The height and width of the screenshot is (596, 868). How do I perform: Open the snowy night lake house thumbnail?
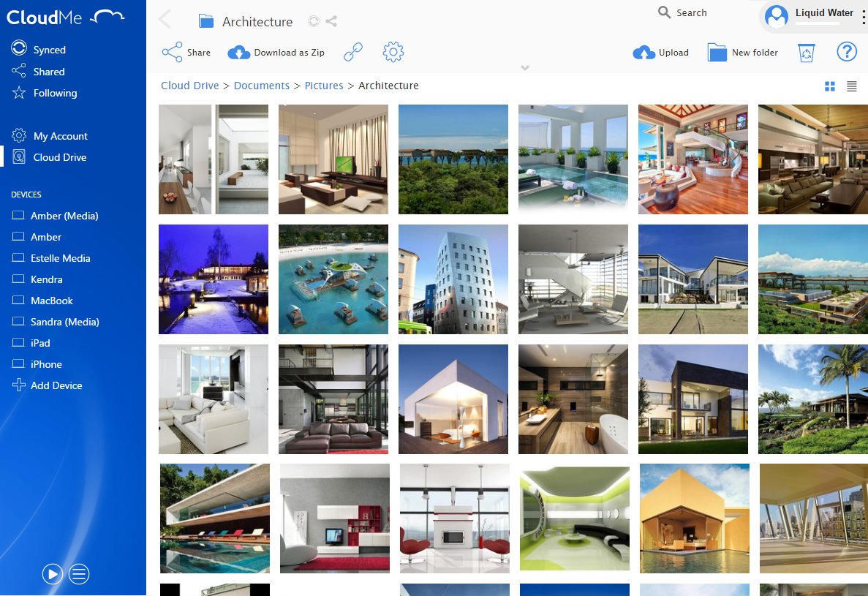[x=214, y=279]
